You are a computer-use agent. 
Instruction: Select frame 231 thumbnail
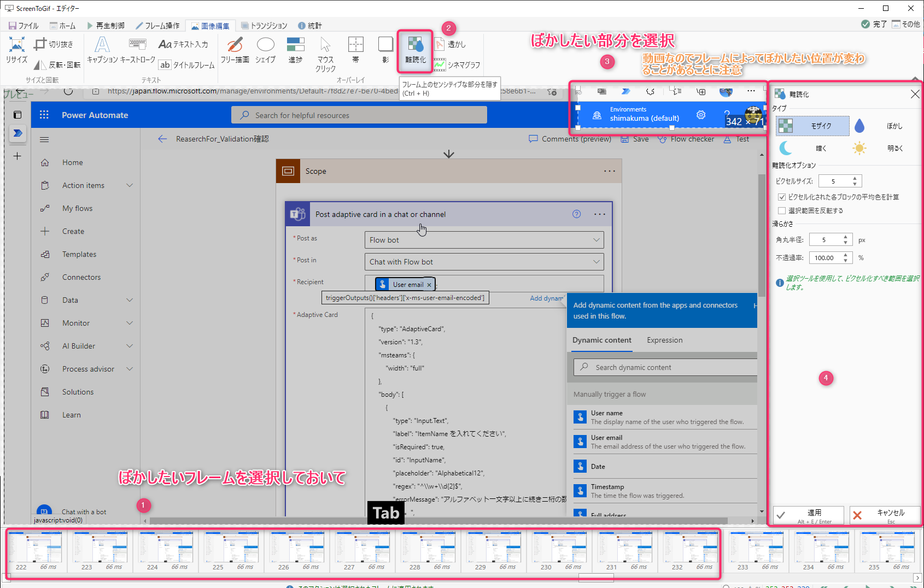(625, 550)
